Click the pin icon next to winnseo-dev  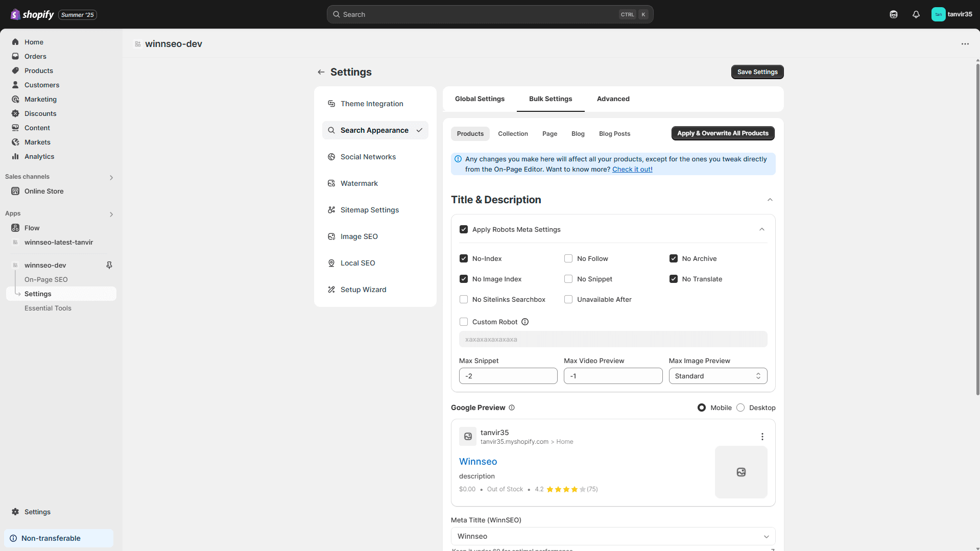coord(109,265)
